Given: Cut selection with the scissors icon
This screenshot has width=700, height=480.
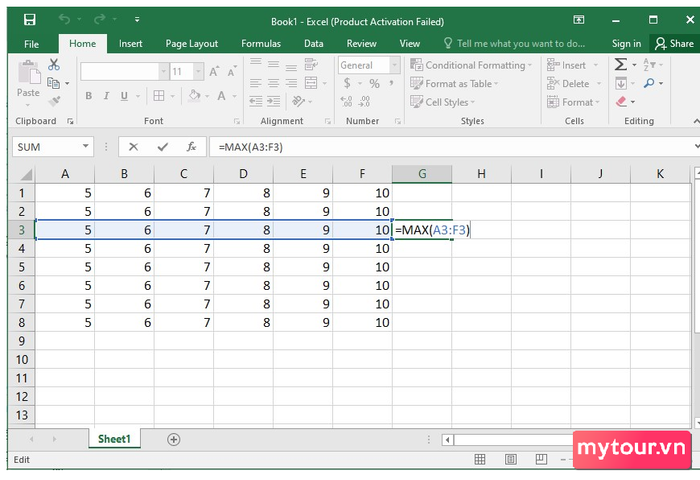Looking at the screenshot, I should [54, 65].
